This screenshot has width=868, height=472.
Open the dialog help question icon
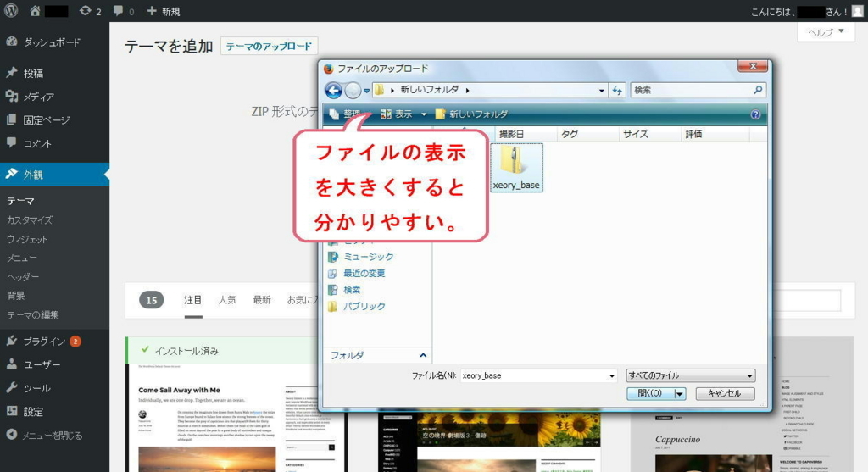(755, 114)
